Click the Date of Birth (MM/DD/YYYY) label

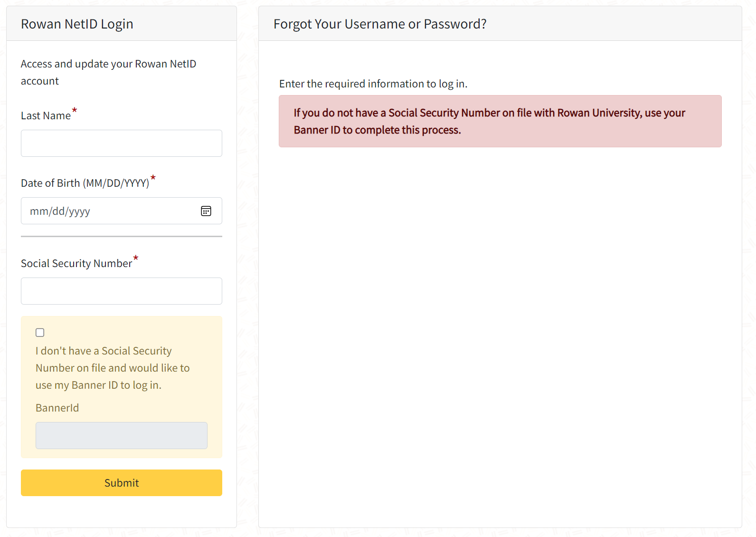85,183
